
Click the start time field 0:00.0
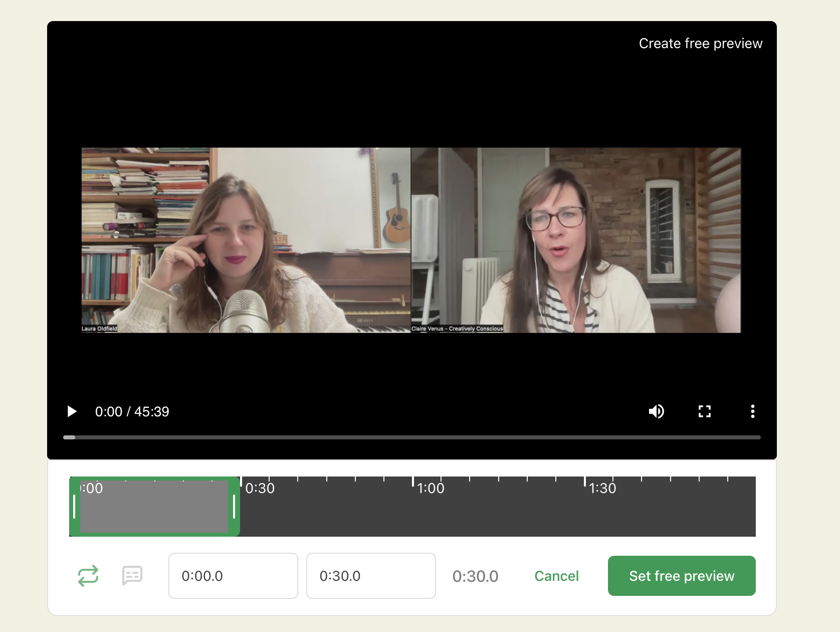(x=233, y=576)
